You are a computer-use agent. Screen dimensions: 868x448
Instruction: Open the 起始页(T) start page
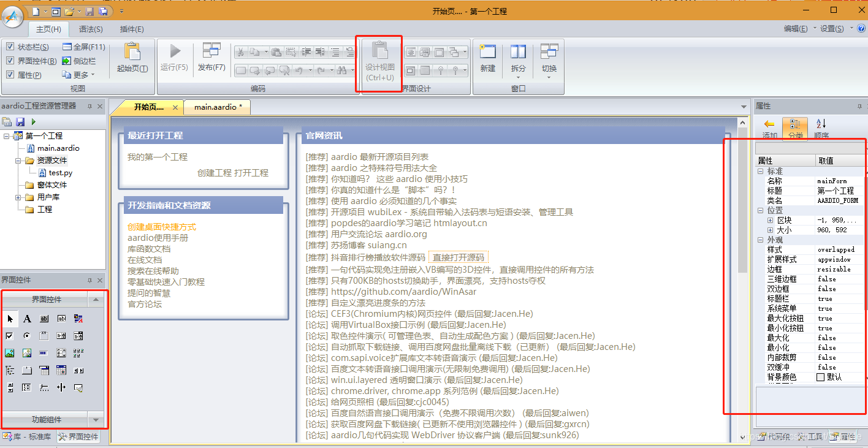pyautogui.click(x=132, y=58)
